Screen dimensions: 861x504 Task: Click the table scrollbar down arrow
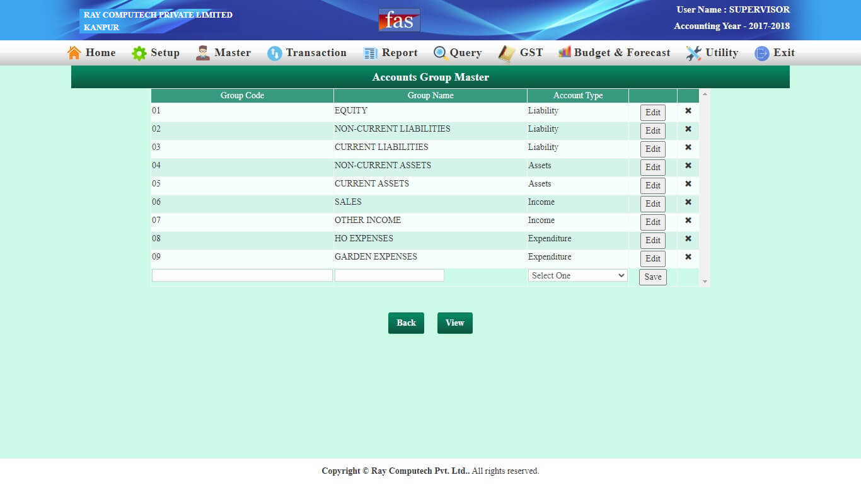tap(705, 282)
